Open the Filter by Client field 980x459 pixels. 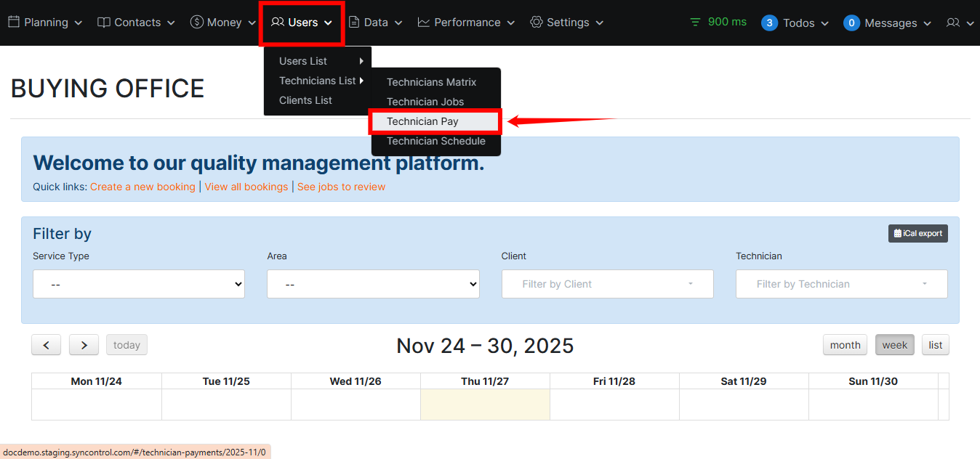tap(607, 284)
